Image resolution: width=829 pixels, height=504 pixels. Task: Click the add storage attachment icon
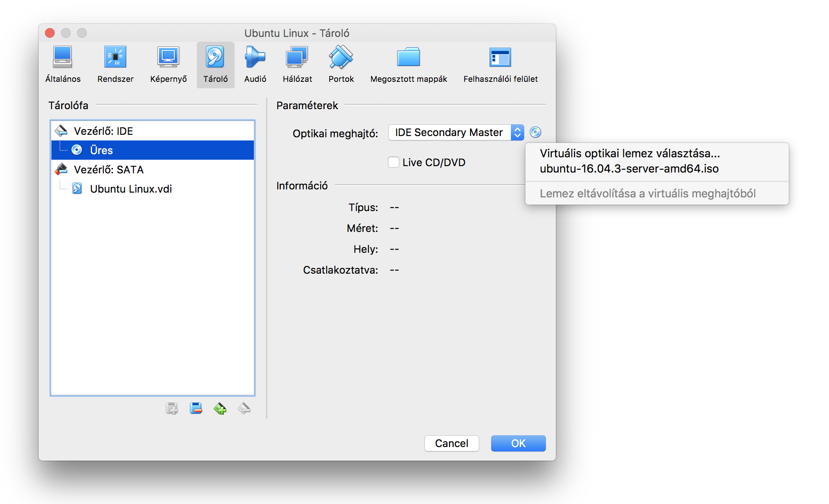[x=172, y=408]
